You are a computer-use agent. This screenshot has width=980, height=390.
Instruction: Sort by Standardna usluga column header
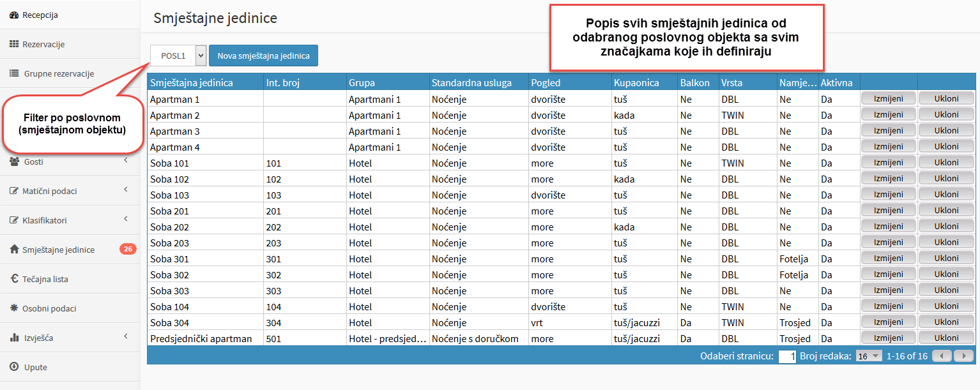[479, 82]
